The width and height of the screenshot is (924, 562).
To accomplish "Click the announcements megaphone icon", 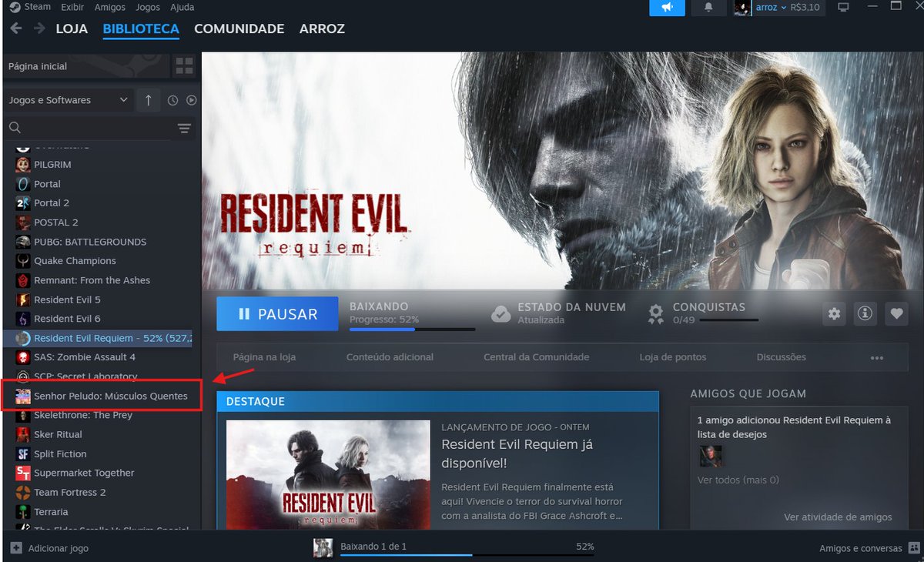I will [668, 8].
